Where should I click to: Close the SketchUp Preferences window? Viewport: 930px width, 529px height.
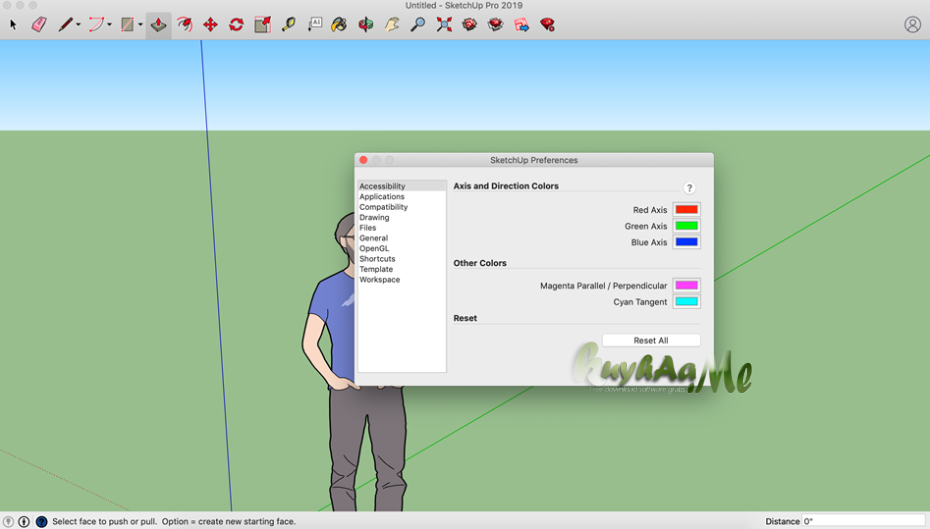[x=364, y=160]
